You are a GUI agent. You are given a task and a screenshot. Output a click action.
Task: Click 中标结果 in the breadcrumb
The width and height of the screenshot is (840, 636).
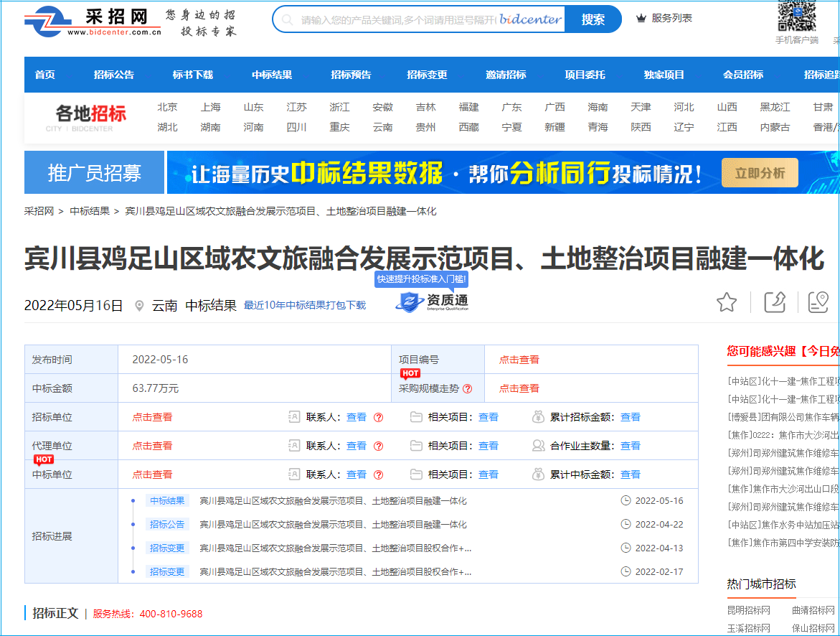point(90,211)
